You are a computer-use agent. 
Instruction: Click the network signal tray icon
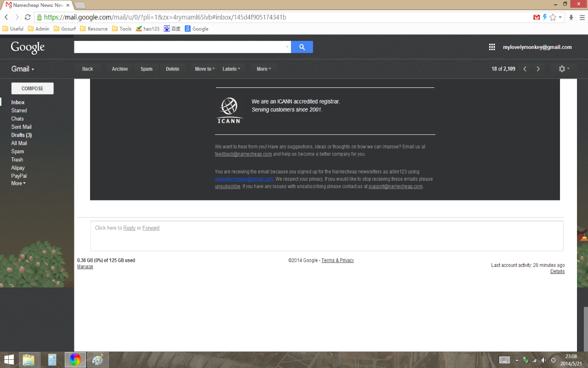[x=534, y=360]
